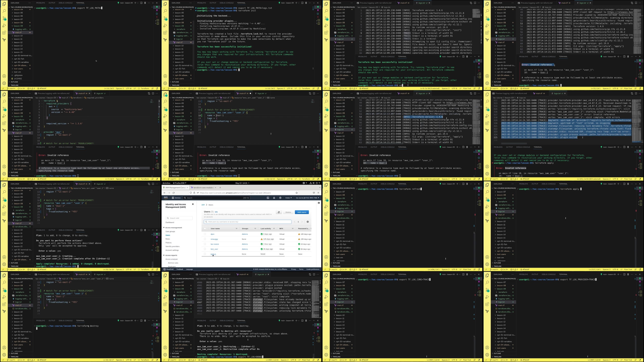Kill the terminal in the TF_LOG_PROVIDER=TRACE window
The width and height of the screenshot is (644, 362).
click(x=628, y=274)
